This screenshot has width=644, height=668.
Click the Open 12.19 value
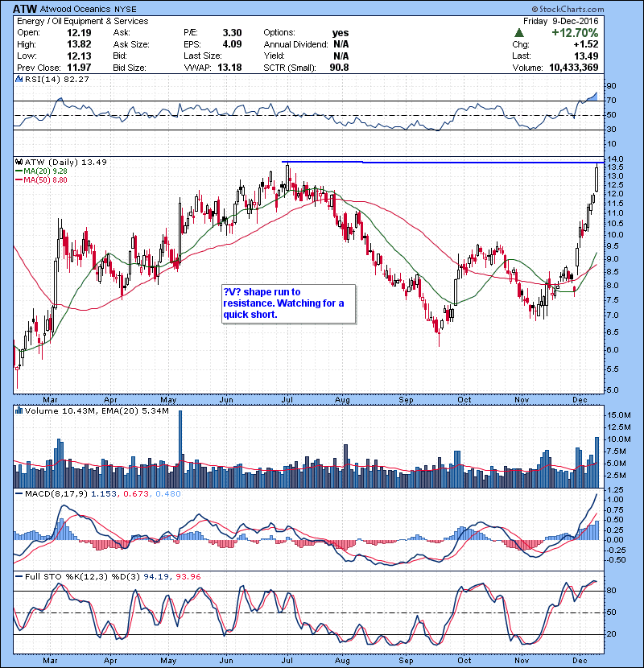pos(79,33)
